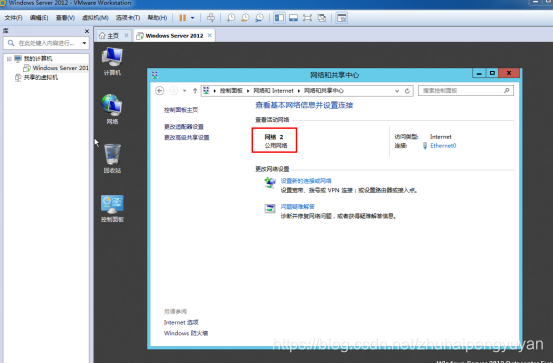Open 更改高级共享设置 link
The width and height of the screenshot is (553, 363).
(187, 138)
